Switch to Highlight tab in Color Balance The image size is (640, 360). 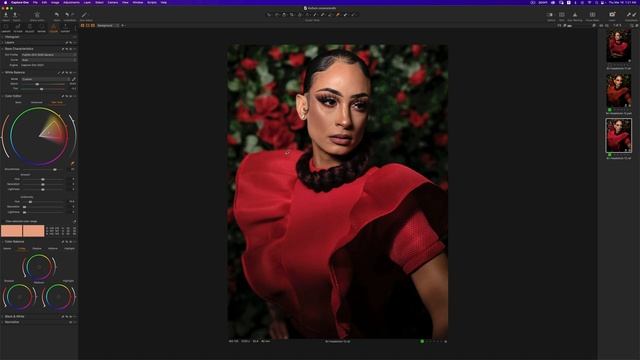click(x=69, y=249)
